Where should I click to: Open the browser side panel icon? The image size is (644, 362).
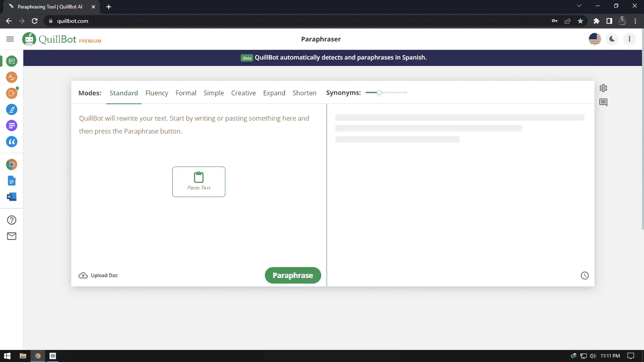pyautogui.click(x=609, y=21)
